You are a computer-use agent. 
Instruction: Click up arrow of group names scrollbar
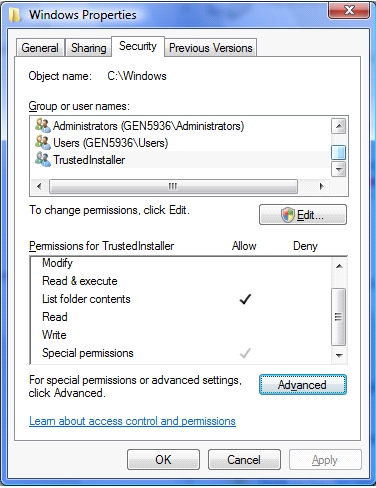click(x=339, y=126)
